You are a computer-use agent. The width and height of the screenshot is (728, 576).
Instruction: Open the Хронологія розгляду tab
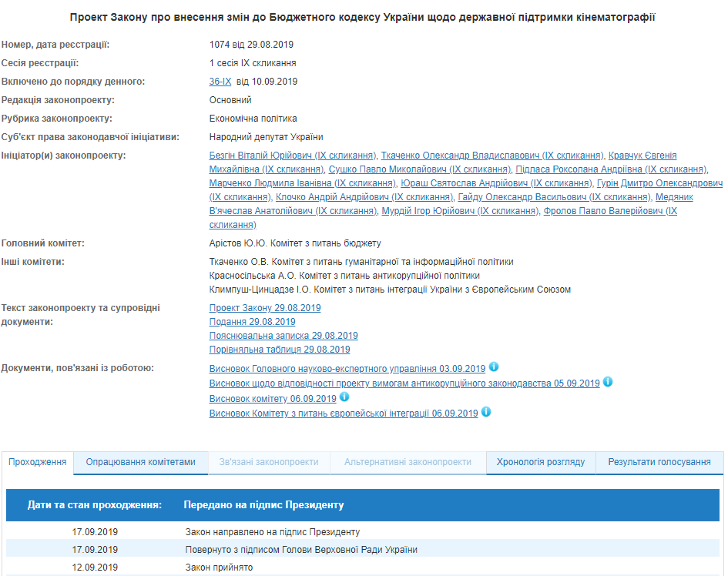pos(541,462)
